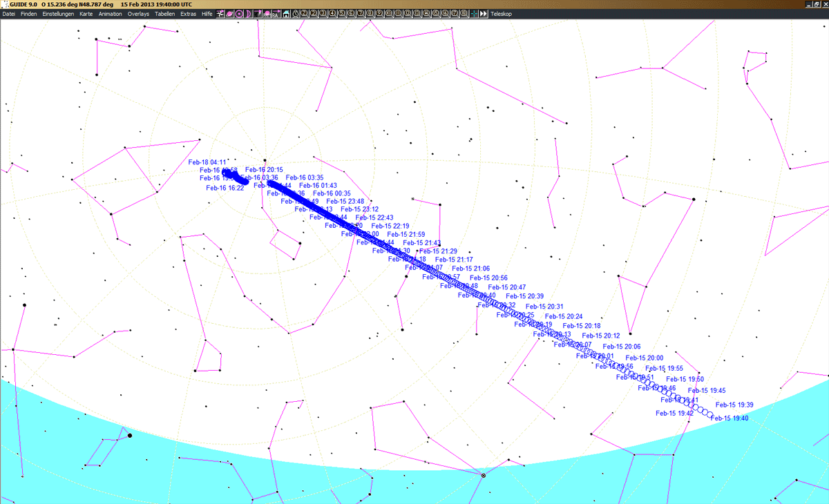Screen dimensions: 829x504
Task: Open the Teleskop menu
Action: tap(502, 14)
